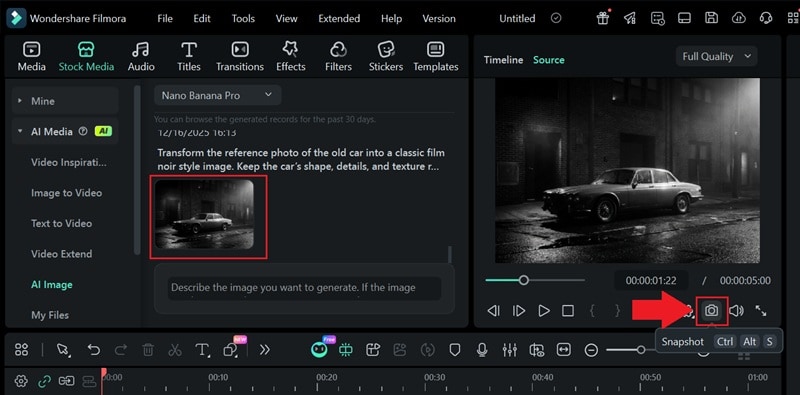800x395 pixels.
Task: Open the File menu
Action: click(165, 18)
